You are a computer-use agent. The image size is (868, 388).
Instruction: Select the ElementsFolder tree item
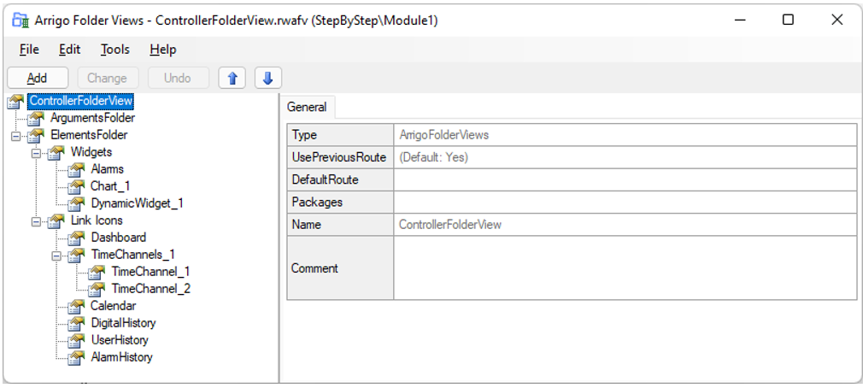(x=89, y=135)
